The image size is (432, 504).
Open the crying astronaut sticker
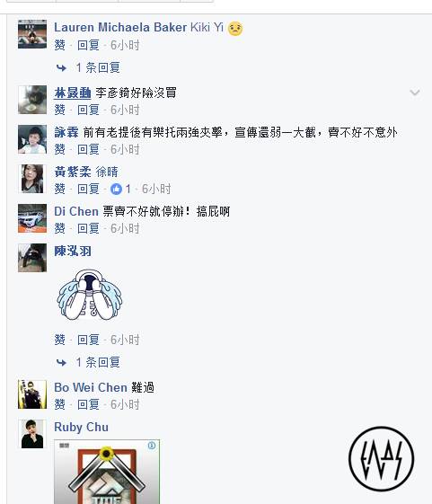pos(90,295)
